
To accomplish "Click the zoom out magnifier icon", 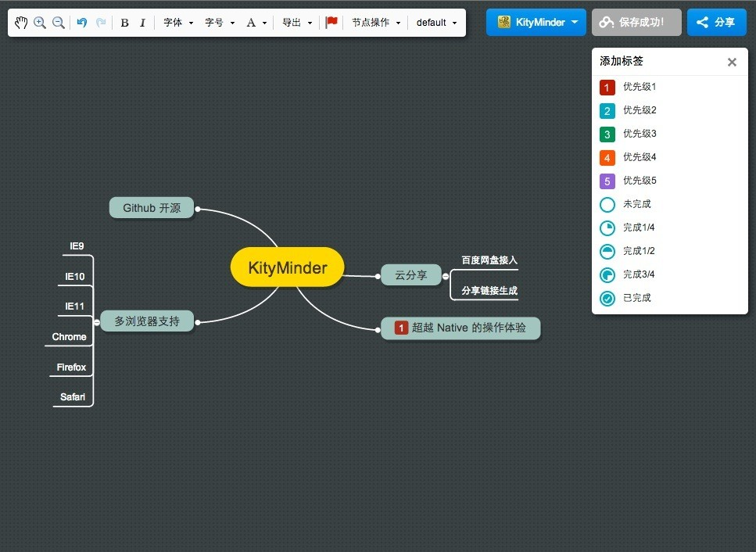I will (x=58, y=23).
